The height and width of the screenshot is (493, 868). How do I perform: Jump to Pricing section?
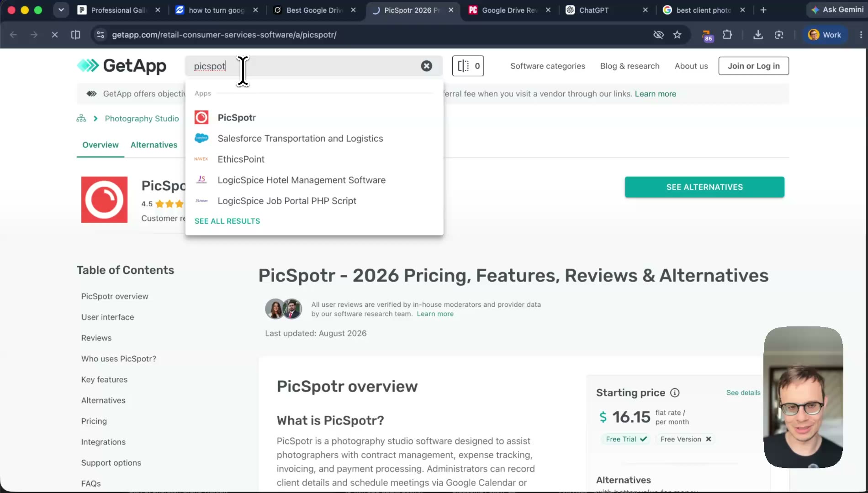point(94,421)
